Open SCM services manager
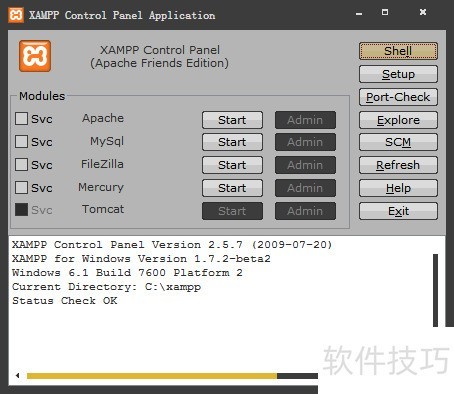 [x=398, y=142]
